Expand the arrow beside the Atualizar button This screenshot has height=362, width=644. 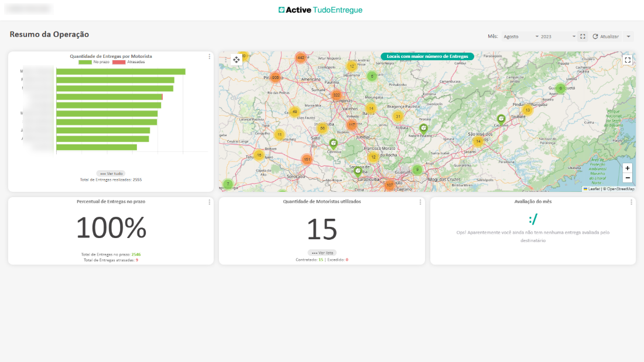[629, 36]
